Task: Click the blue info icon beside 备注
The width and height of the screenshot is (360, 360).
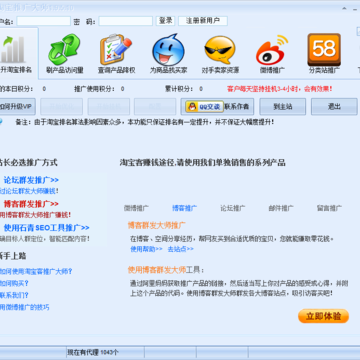Action: click(x=1, y=121)
